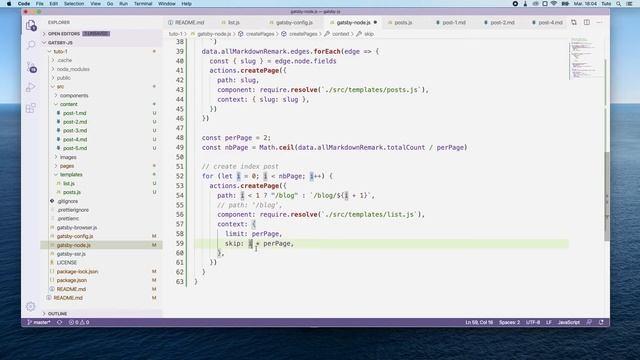Open macOS Spotlight search icon
The width and height of the screenshot is (640, 360).
tap(619, 4)
